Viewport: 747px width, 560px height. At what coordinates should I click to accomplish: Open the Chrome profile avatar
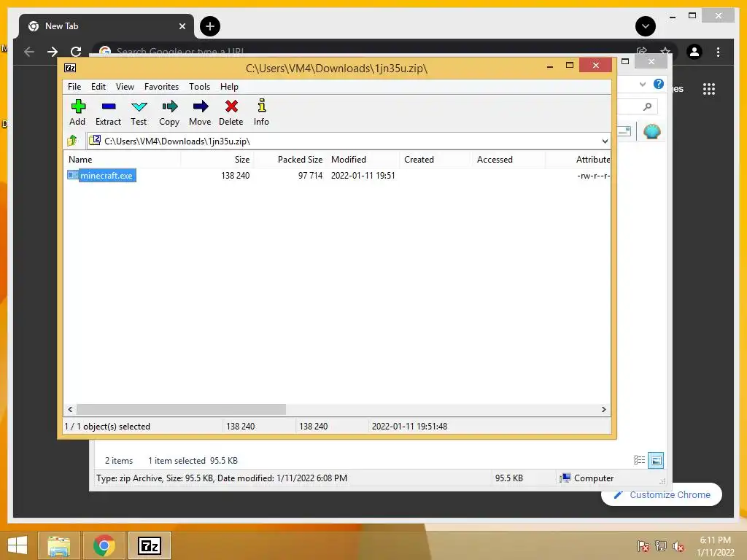[x=694, y=52]
